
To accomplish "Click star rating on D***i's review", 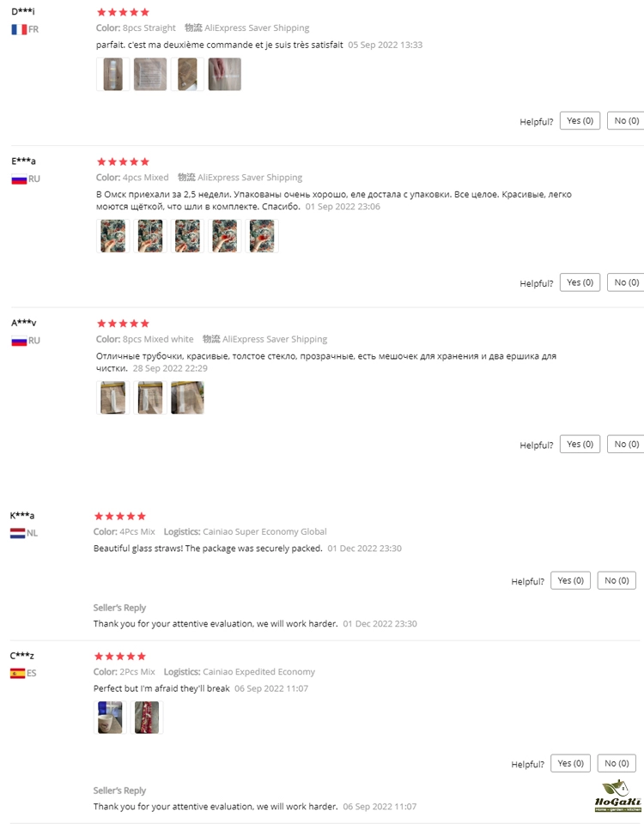I will point(123,12).
